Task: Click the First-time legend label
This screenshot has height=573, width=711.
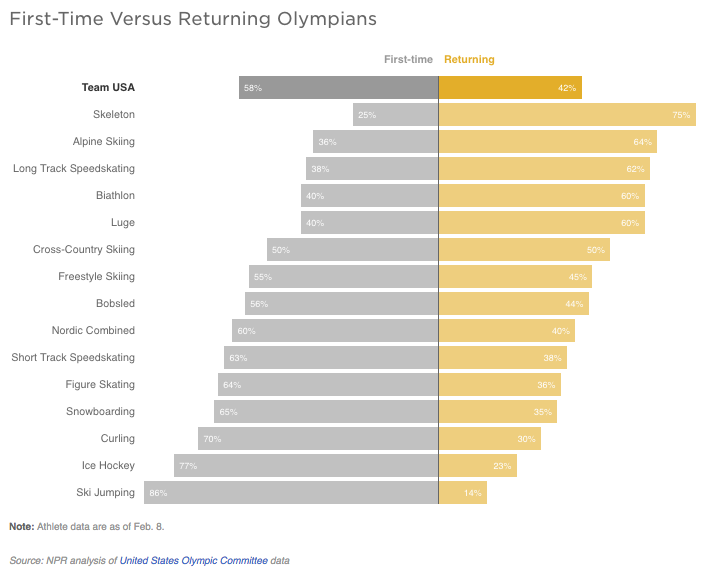Action: [x=408, y=59]
